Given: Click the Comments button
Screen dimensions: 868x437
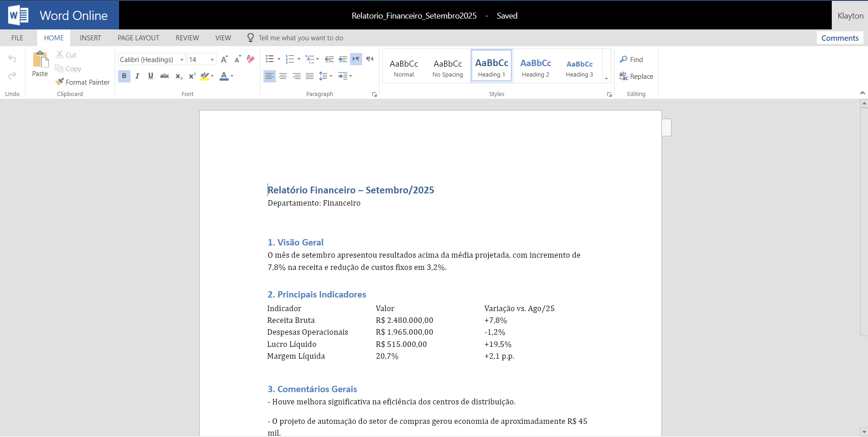Looking at the screenshot, I should [x=839, y=38].
